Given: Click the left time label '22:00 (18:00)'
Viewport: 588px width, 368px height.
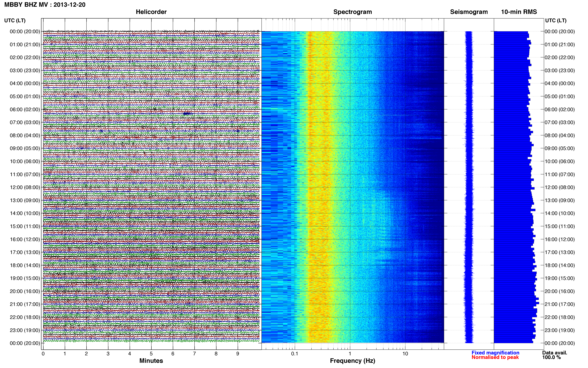Looking at the screenshot, I should (x=25, y=317).
